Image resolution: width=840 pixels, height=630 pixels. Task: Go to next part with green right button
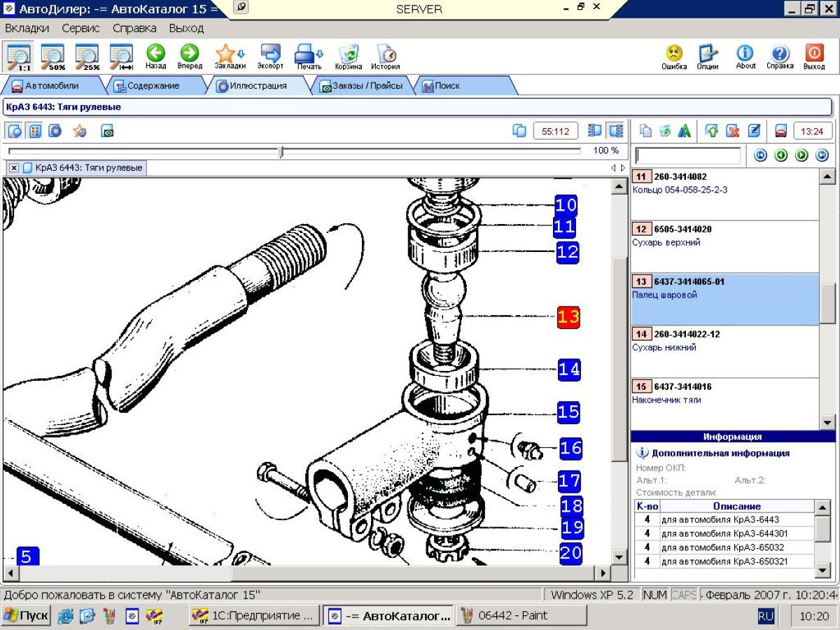tap(802, 155)
